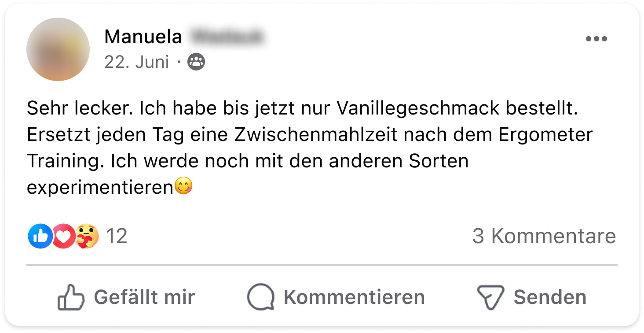Click the care hug reaction emoji
This screenshot has width=644, height=333.
coord(86,237)
